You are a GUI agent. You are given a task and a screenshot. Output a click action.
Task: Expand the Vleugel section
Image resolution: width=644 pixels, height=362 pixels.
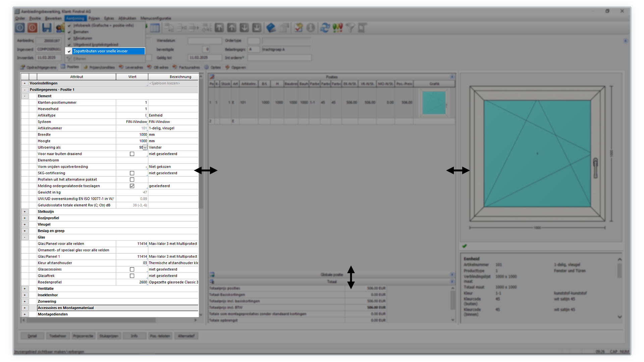tap(24, 224)
